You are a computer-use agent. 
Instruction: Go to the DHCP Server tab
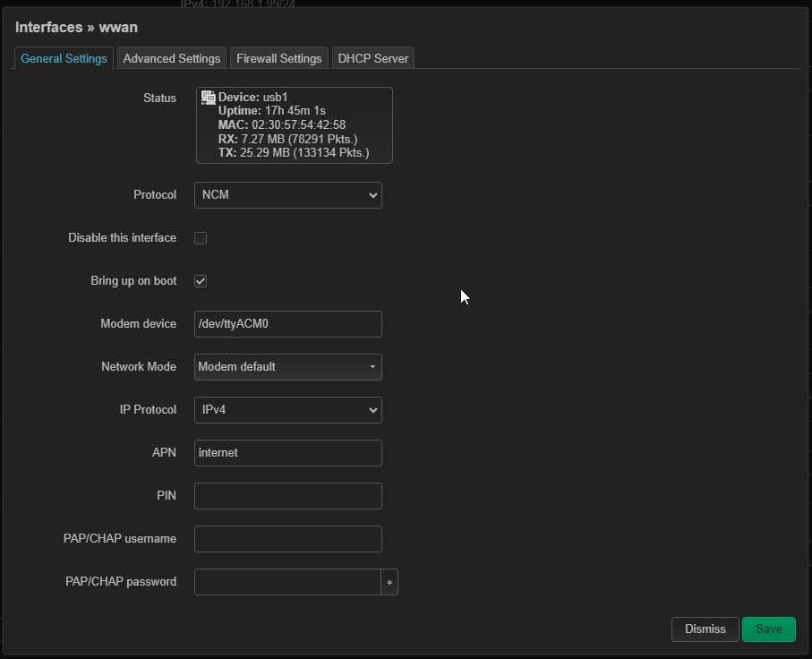coord(372,58)
